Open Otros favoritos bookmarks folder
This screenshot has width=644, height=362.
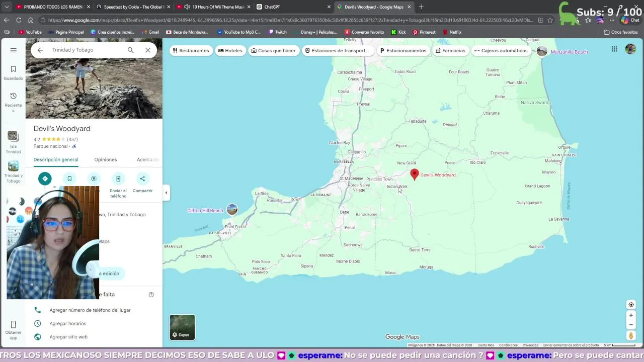(x=621, y=32)
